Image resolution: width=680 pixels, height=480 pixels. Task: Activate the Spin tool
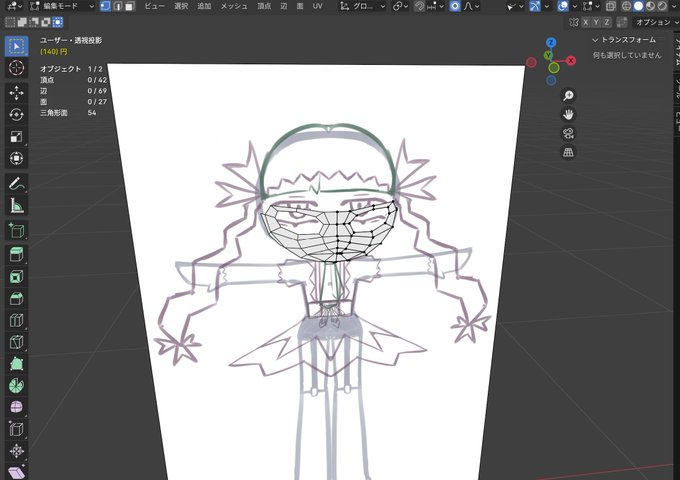coord(16,385)
